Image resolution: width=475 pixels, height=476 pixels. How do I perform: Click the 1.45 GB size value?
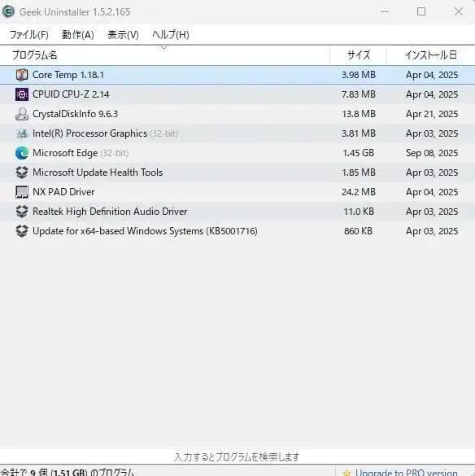pyautogui.click(x=359, y=153)
